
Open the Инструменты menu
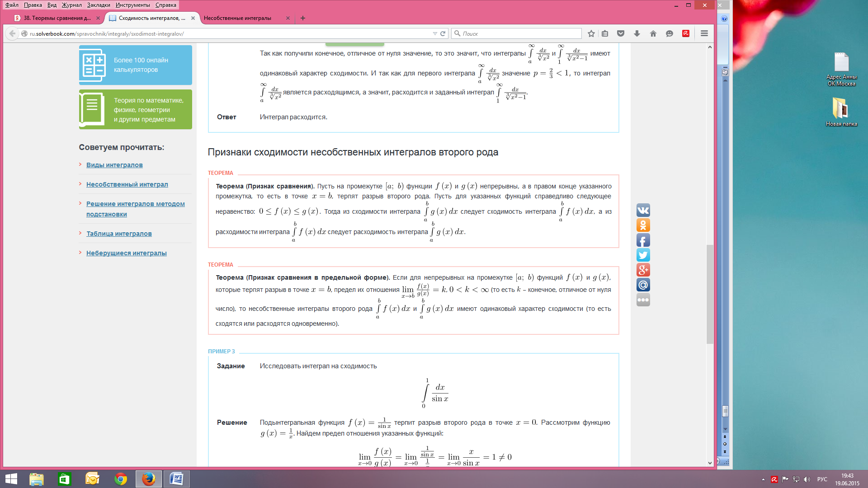[132, 5]
